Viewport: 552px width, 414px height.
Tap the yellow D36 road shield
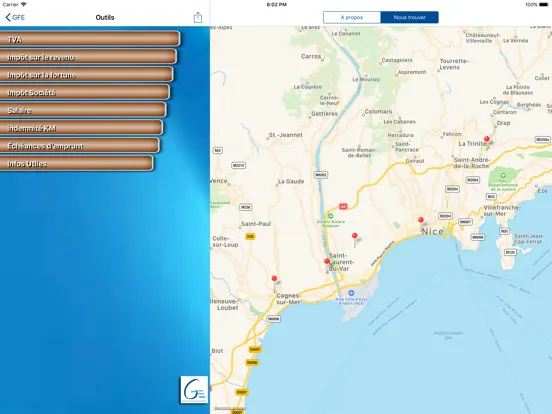coord(250,237)
